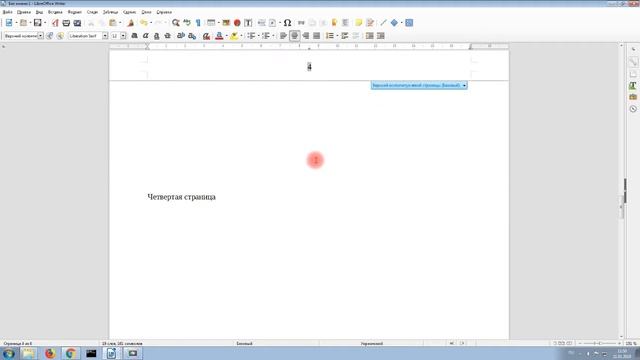Toggle bold formatting
This screenshot has width=640, height=360.
click(x=134, y=36)
